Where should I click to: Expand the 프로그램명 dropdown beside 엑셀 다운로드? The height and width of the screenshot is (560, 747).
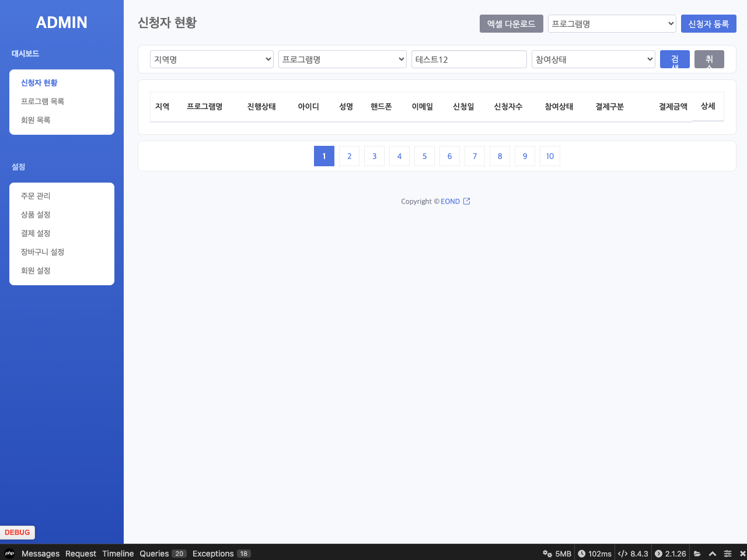612,24
